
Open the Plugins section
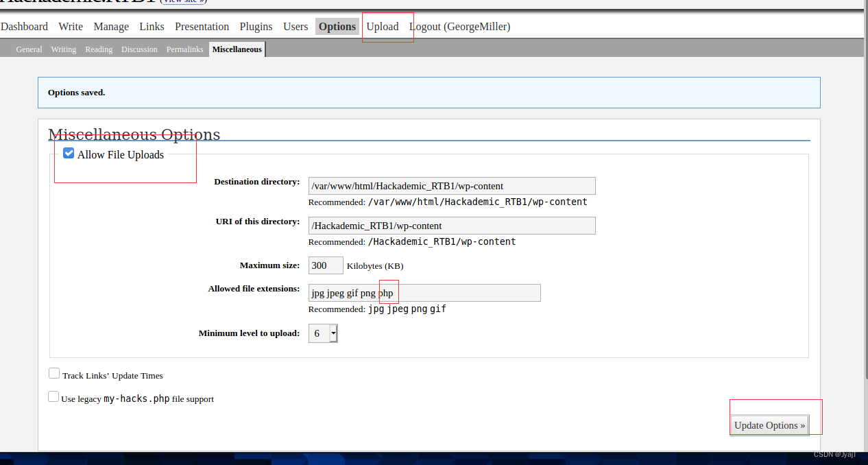click(256, 26)
